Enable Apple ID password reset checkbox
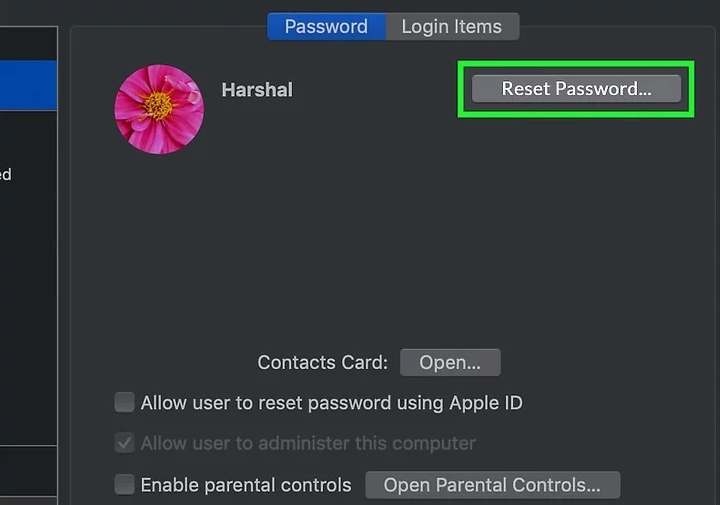This screenshot has height=505, width=720. pos(124,403)
